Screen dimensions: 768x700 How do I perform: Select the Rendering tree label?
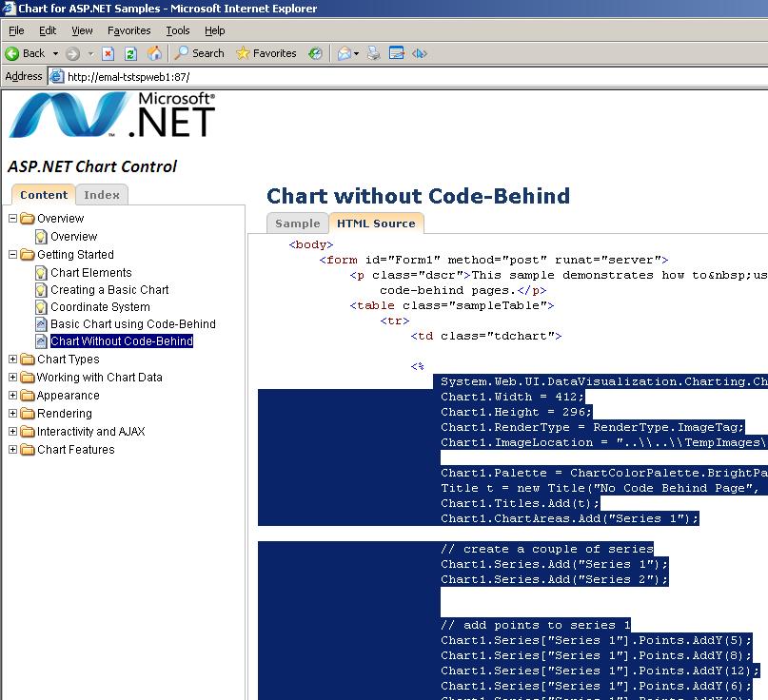point(65,414)
